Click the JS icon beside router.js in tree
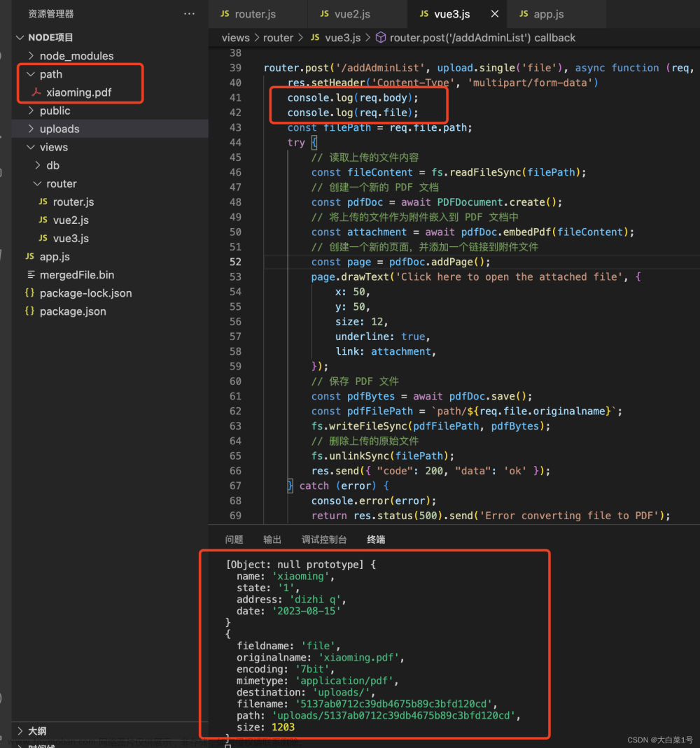The height and width of the screenshot is (748, 700). pos(43,202)
